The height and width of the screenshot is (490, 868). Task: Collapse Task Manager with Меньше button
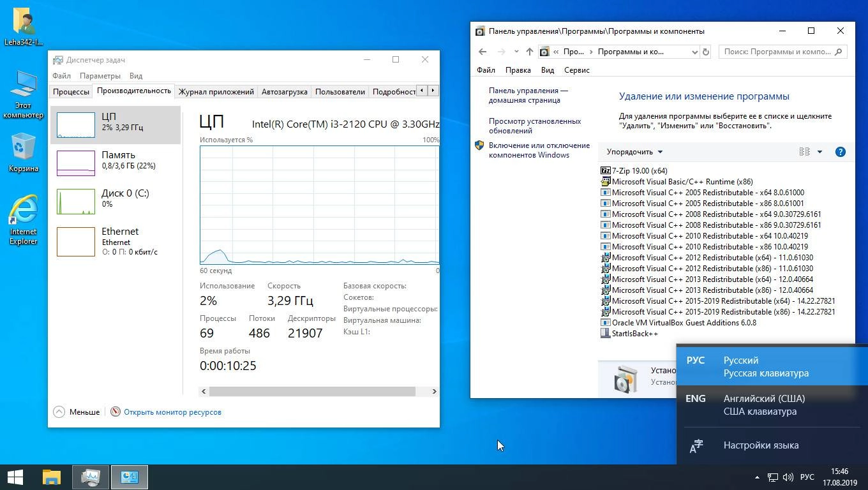77,412
